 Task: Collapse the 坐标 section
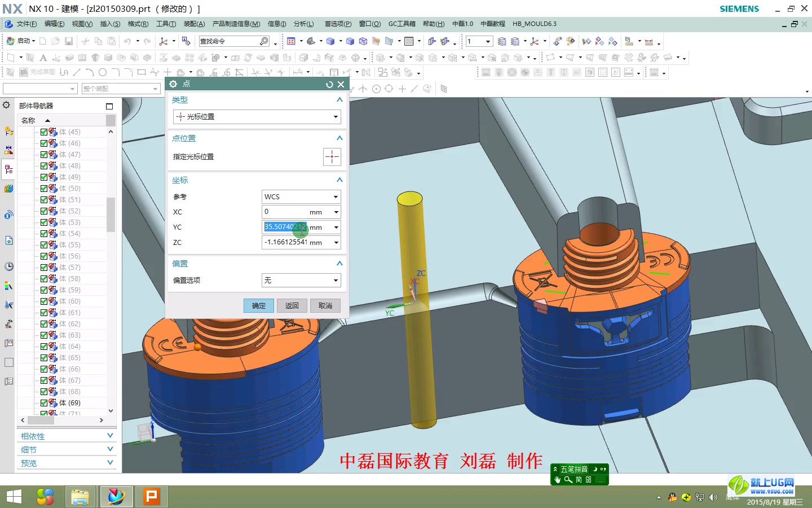[339, 179]
